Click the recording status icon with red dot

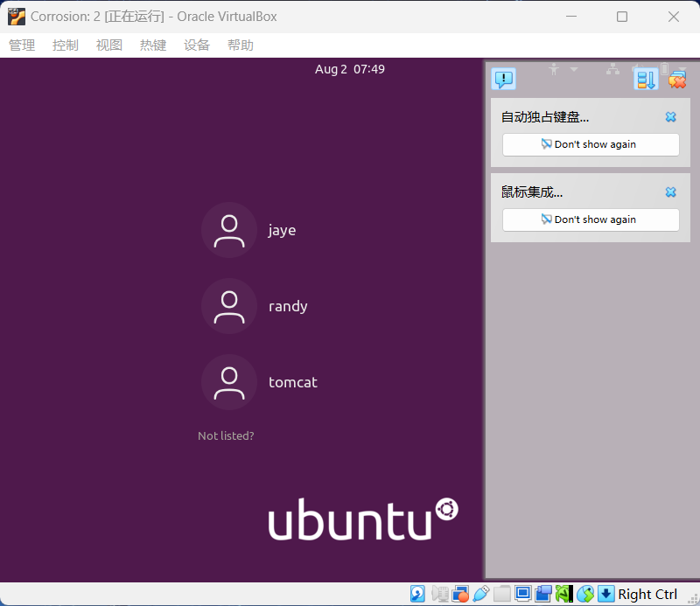click(460, 594)
